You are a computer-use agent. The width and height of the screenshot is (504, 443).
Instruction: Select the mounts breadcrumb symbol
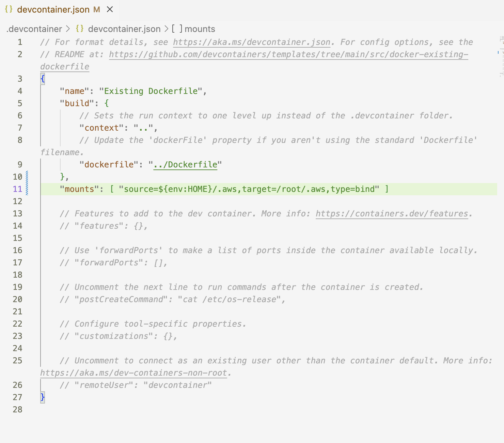pyautogui.click(x=200, y=29)
